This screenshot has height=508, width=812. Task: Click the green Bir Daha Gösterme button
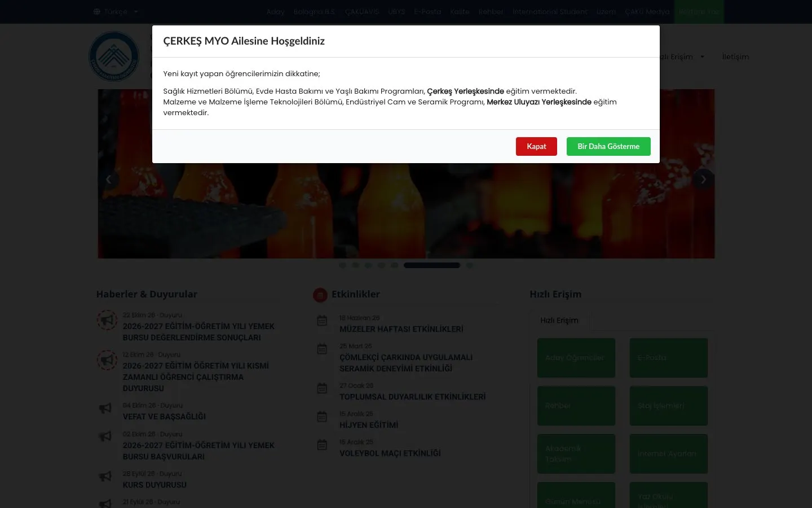click(x=608, y=146)
